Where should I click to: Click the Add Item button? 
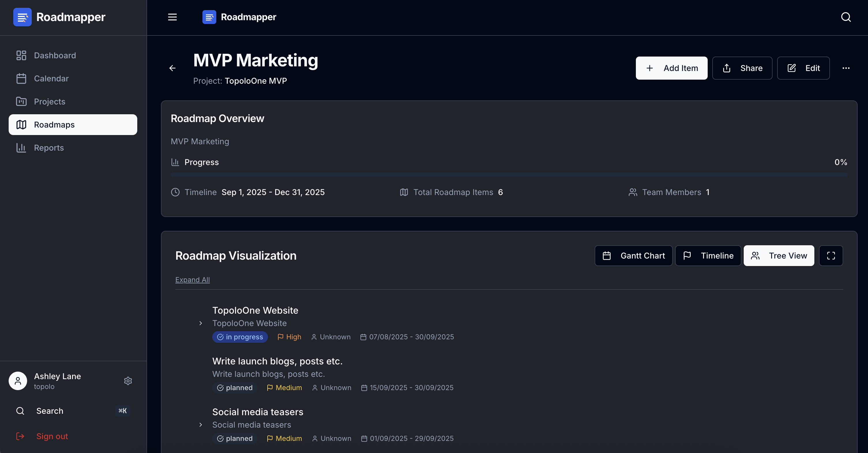[x=671, y=68]
